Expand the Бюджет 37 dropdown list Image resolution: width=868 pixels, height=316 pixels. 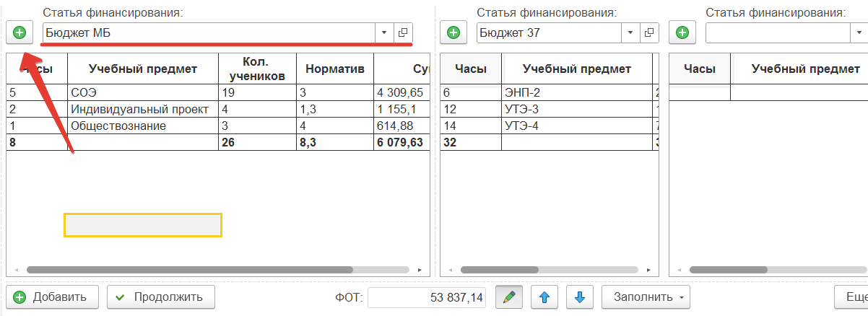click(630, 32)
